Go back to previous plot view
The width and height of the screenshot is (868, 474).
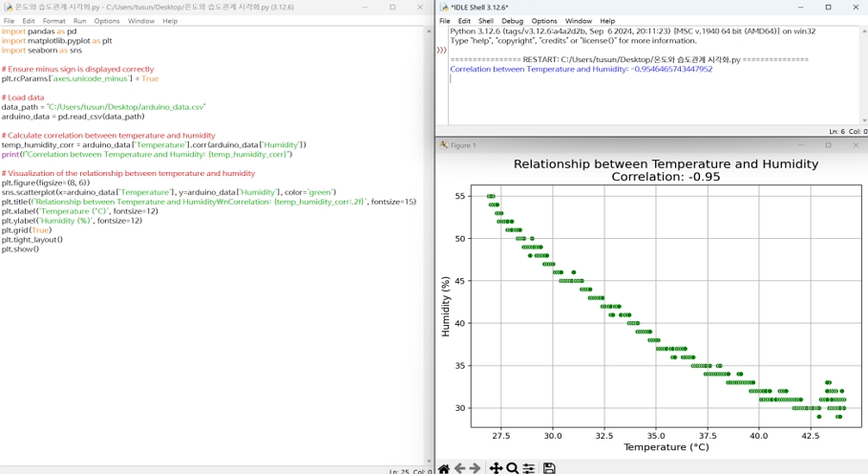(x=459, y=468)
